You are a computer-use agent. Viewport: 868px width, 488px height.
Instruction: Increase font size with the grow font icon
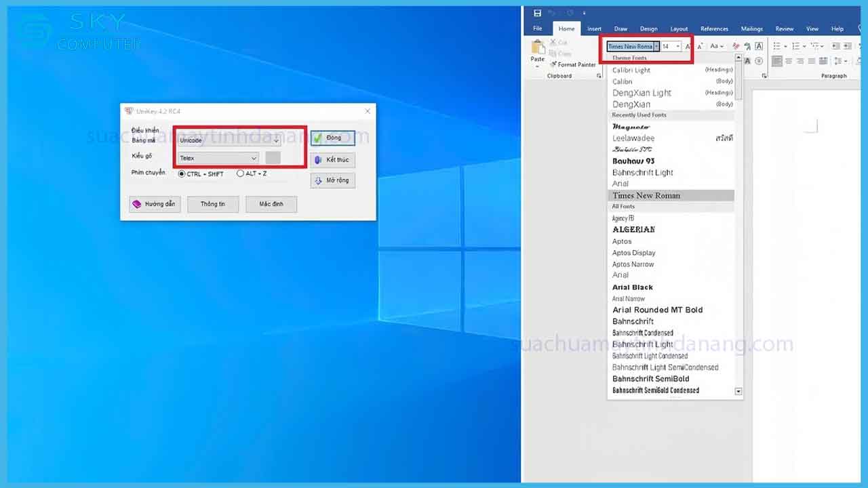tap(688, 46)
